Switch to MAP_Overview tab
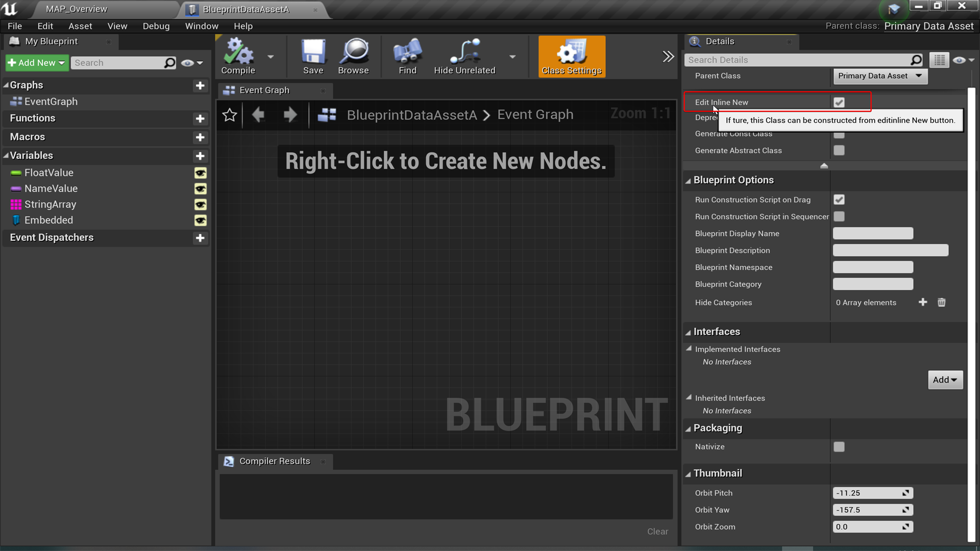Viewport: 980px width, 551px height. 77,9
